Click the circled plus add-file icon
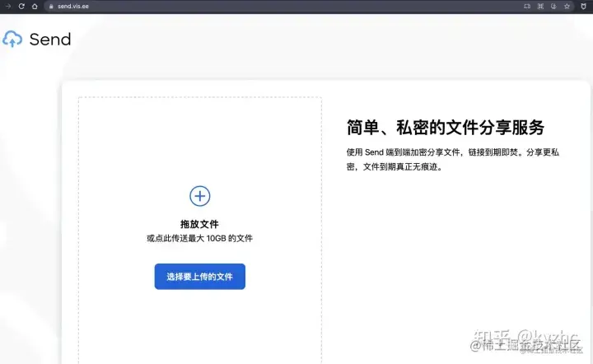 pos(199,196)
